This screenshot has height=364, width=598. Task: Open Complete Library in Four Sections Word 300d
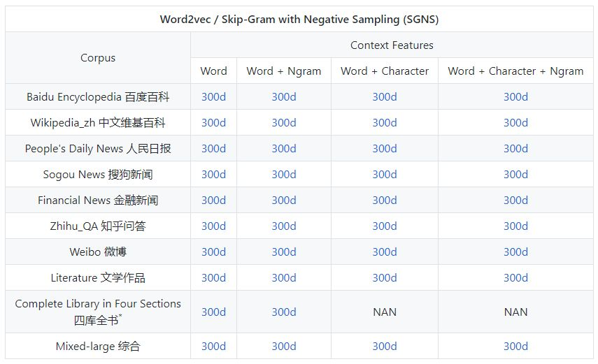(213, 312)
